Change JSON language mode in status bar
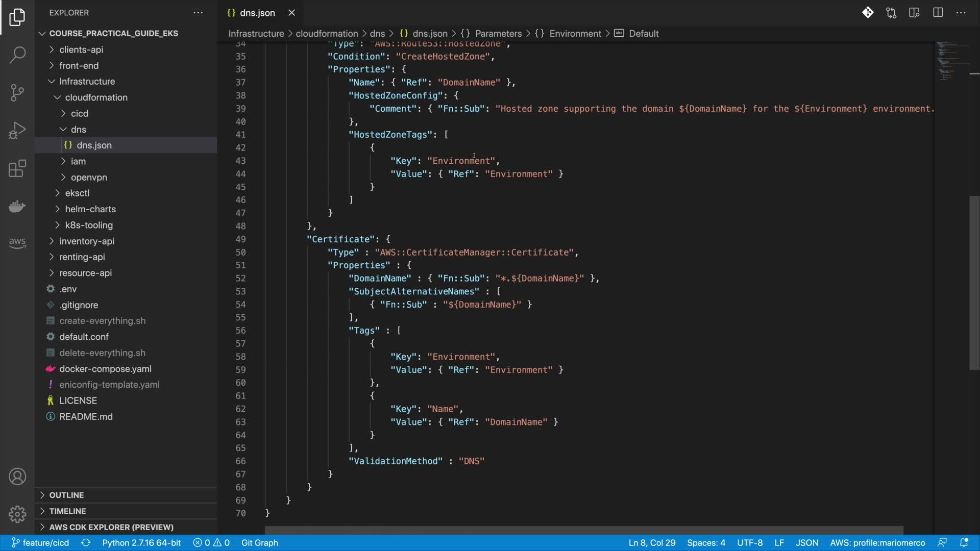 [x=807, y=543]
